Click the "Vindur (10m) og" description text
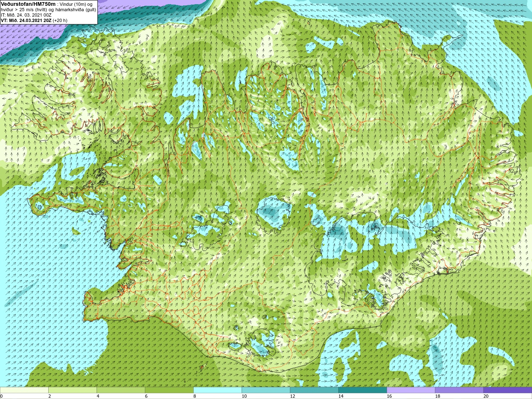This screenshot has width=532, height=399. point(76,4)
